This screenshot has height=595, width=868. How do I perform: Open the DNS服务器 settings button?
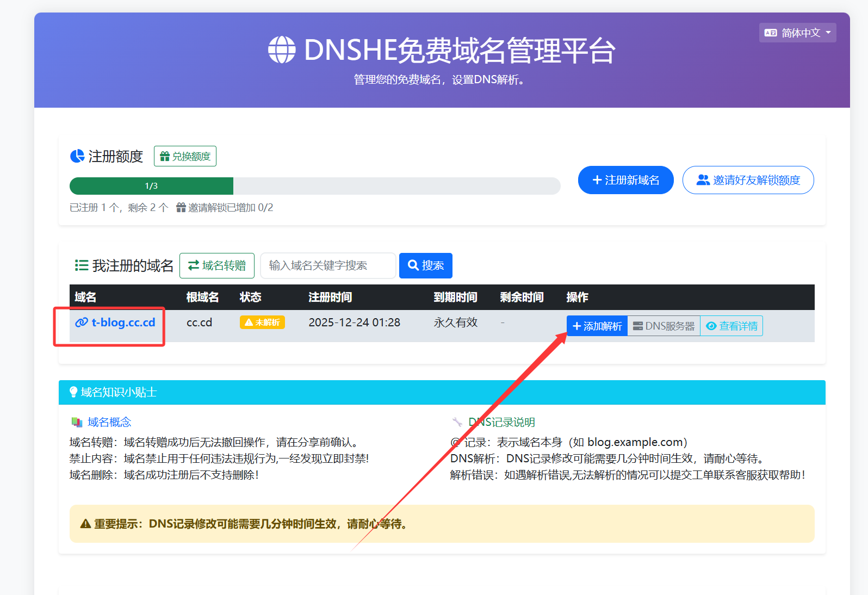tap(664, 326)
